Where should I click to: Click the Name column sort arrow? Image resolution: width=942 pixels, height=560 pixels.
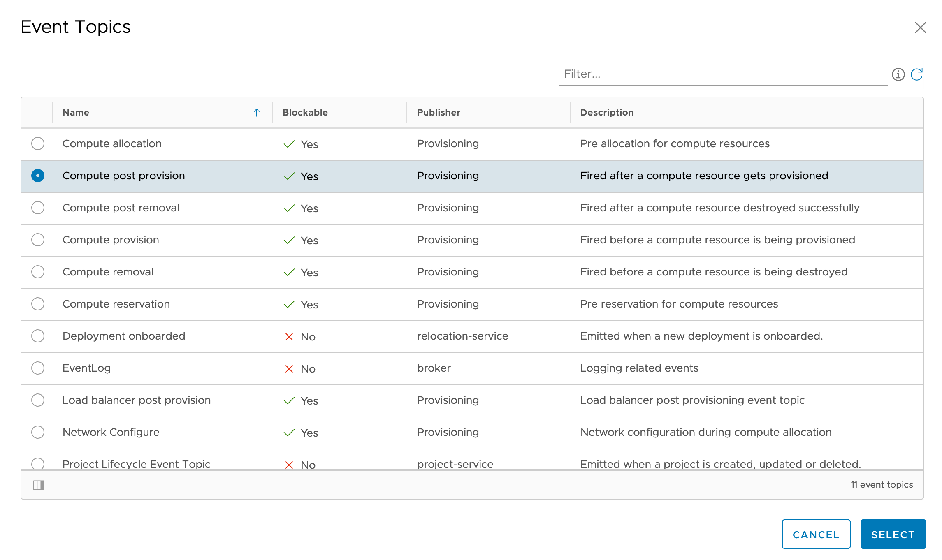(x=257, y=113)
